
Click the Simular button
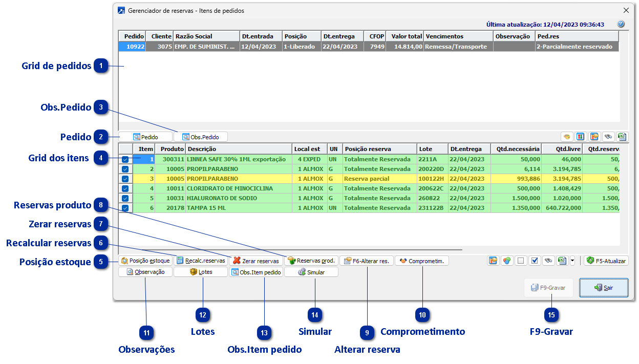coord(311,272)
